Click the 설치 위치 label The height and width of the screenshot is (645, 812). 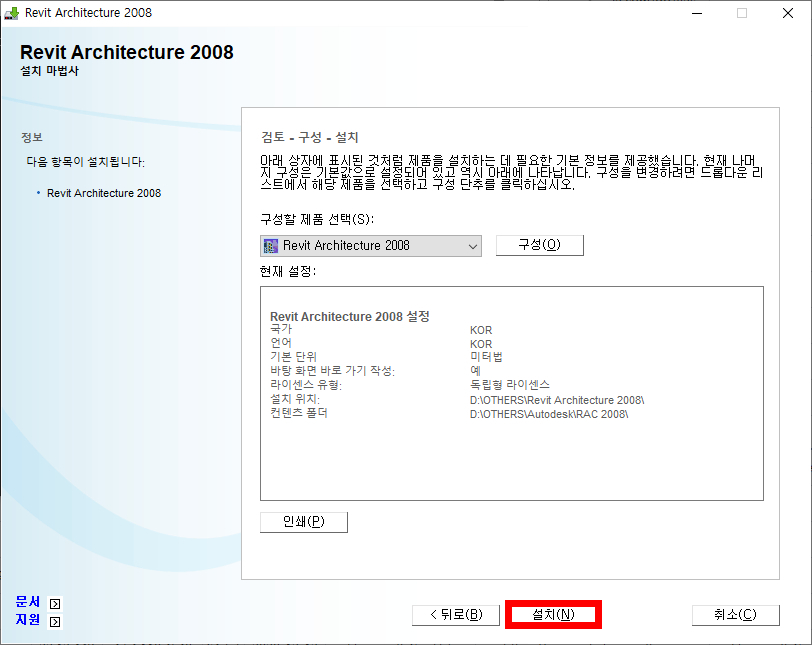point(295,399)
